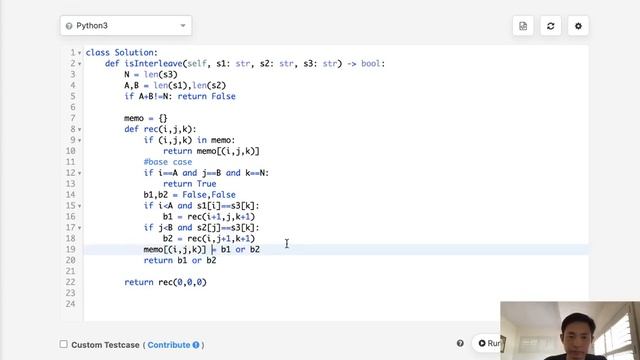Viewport: 640px width, 360px height.
Task: Collapse the fold arrow on line 12
Action: point(80,173)
